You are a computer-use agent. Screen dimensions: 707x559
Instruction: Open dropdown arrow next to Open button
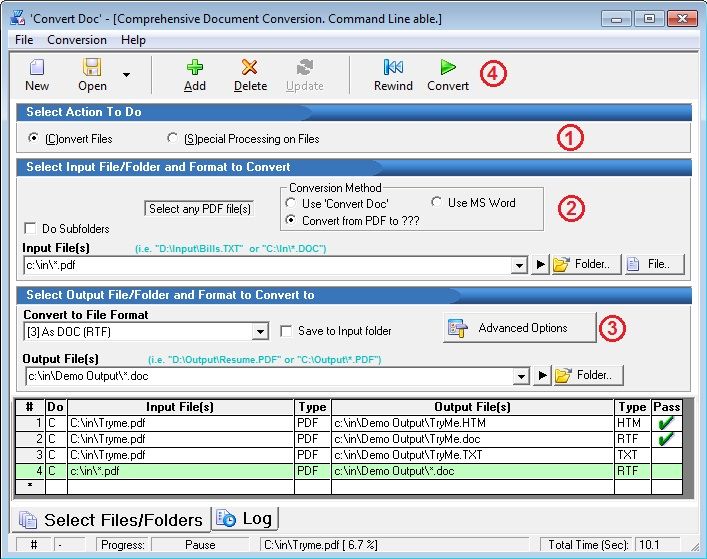127,75
